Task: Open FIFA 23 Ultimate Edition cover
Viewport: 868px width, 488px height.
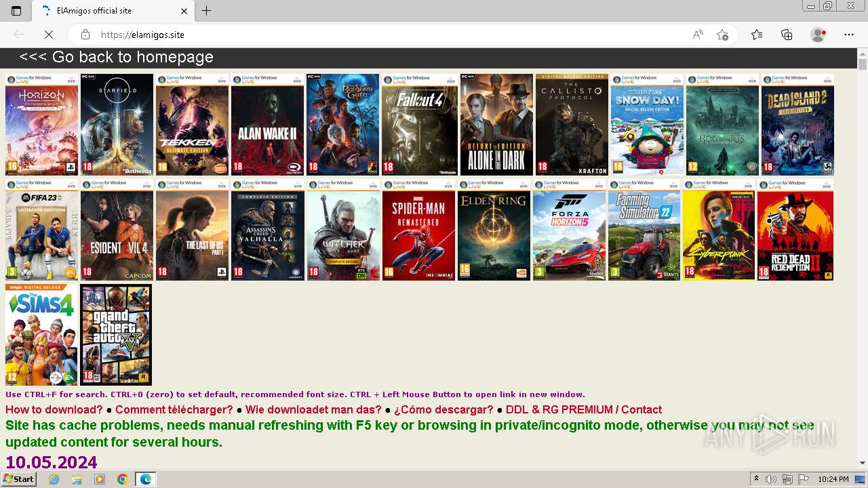Action: pyautogui.click(x=42, y=230)
